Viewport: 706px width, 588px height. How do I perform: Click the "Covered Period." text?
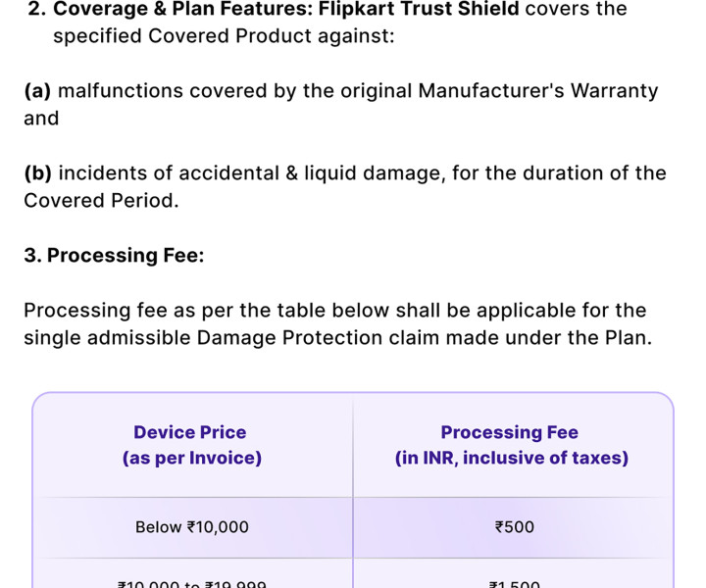(102, 201)
